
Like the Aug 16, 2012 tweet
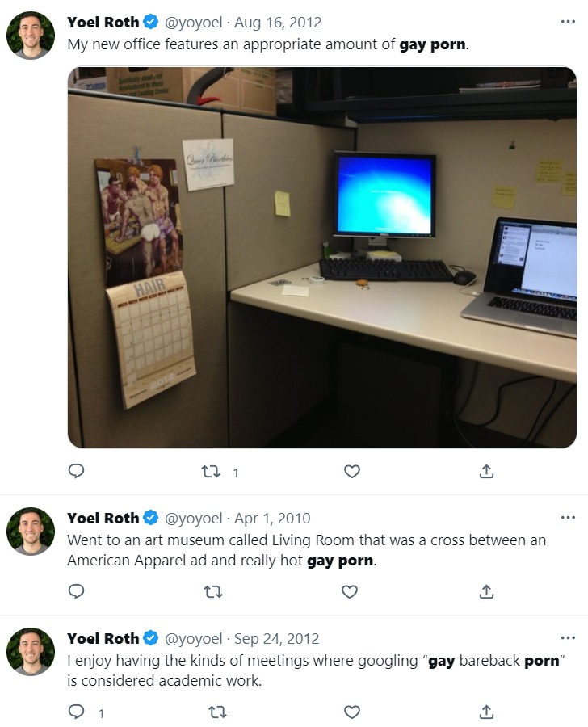(352, 472)
